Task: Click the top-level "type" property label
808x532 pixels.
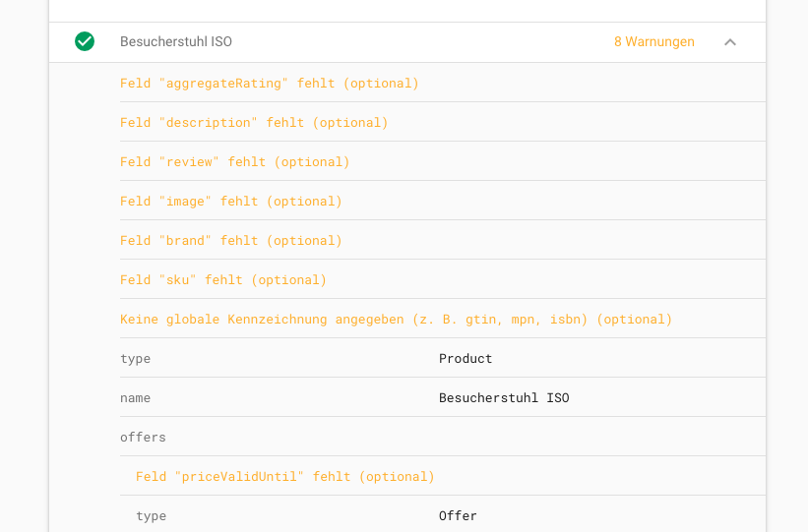Action: [x=136, y=359]
